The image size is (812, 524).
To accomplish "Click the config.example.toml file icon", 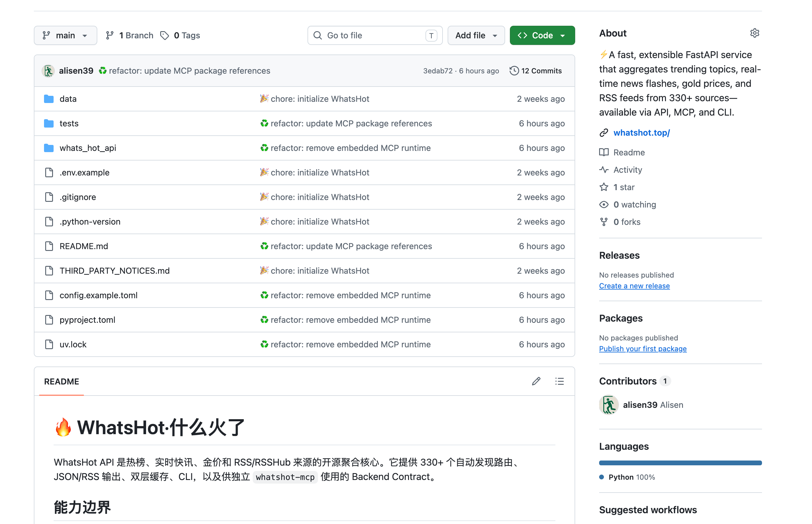I will tap(49, 295).
